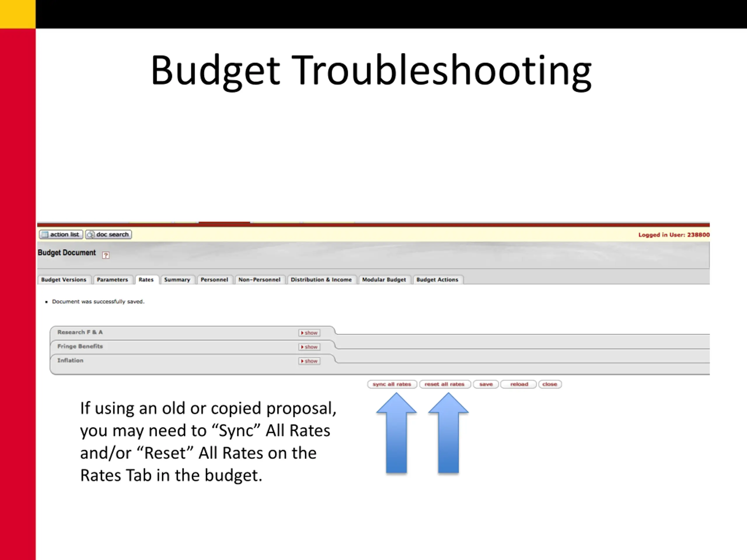Click the Logged in User text
The image size is (747, 560).
[x=674, y=235]
